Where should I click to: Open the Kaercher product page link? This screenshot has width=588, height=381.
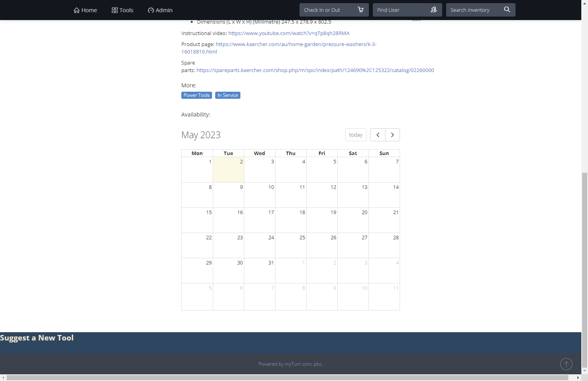click(x=279, y=48)
